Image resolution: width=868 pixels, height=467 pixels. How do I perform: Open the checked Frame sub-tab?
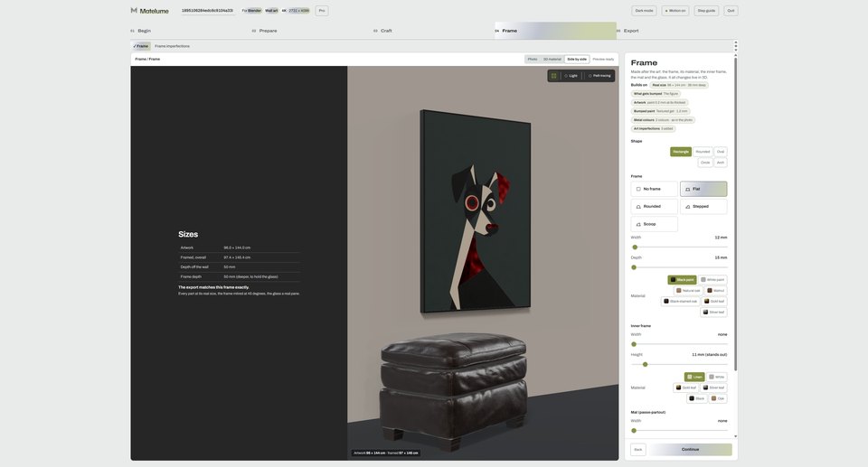coord(141,46)
